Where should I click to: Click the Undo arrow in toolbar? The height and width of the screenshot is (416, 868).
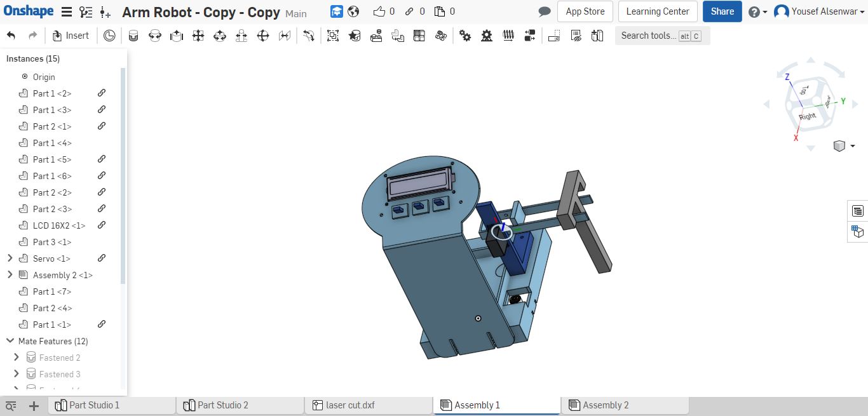click(x=11, y=36)
